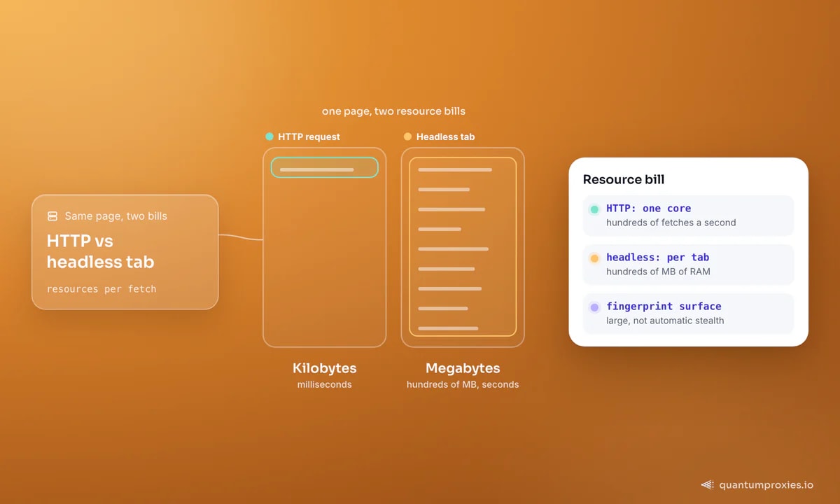Select the "fingerprint surface" row
The height and width of the screenshot is (504, 840).
click(688, 313)
